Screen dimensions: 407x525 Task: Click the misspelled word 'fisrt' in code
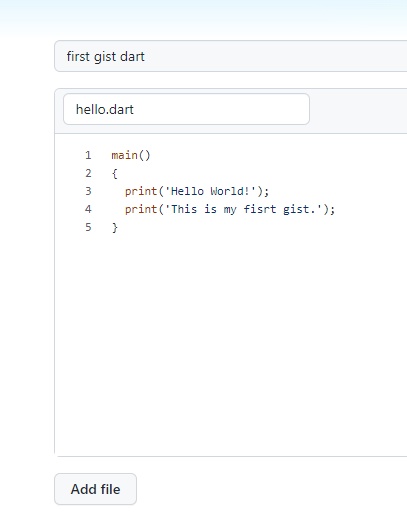point(260,209)
